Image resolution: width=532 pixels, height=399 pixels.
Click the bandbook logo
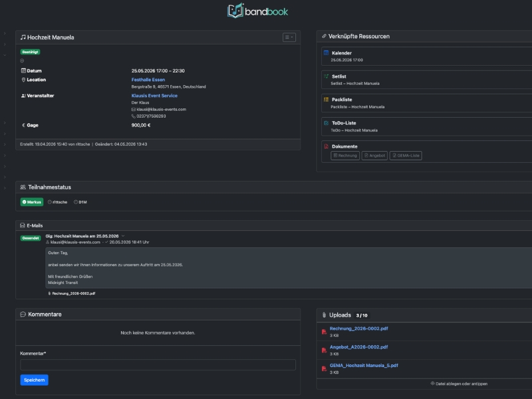[257, 11]
